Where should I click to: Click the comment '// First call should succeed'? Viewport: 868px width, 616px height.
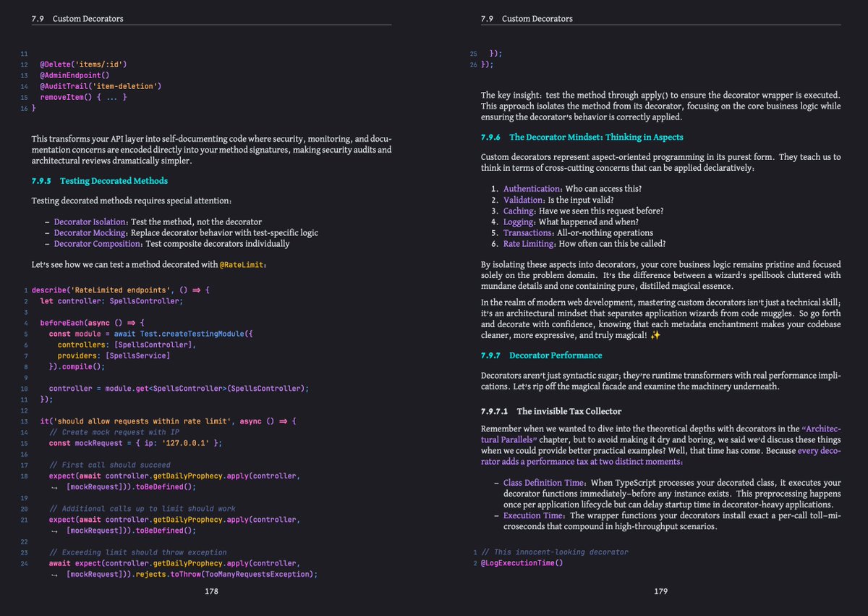[x=110, y=465]
